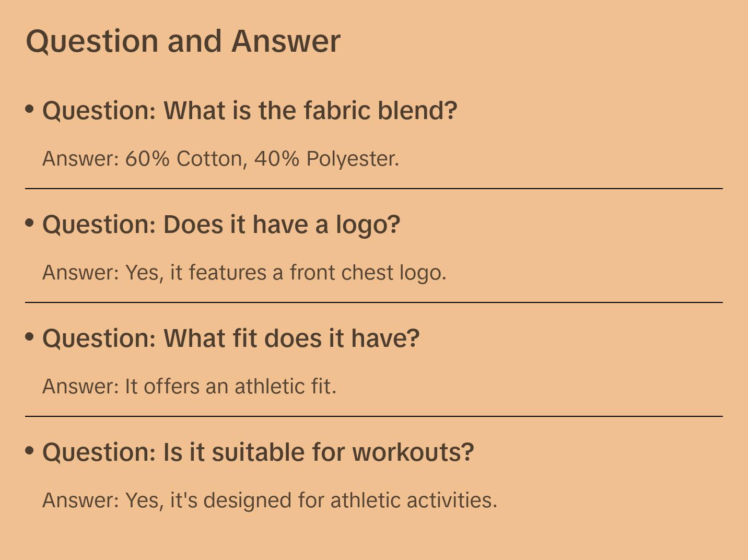This screenshot has height=560, width=748.
Task: Select the "front chest logo" answer text
Action: (368, 273)
